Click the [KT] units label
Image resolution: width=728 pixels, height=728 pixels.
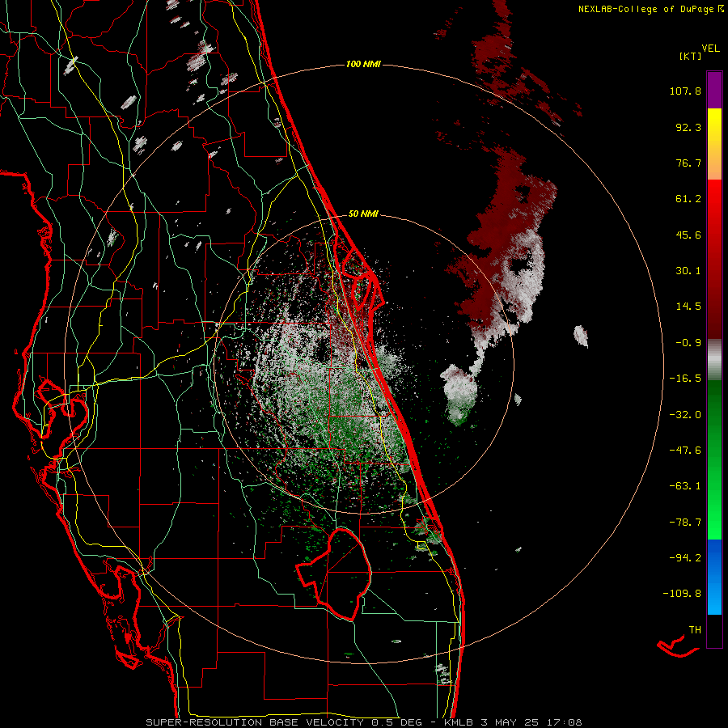tap(690, 56)
